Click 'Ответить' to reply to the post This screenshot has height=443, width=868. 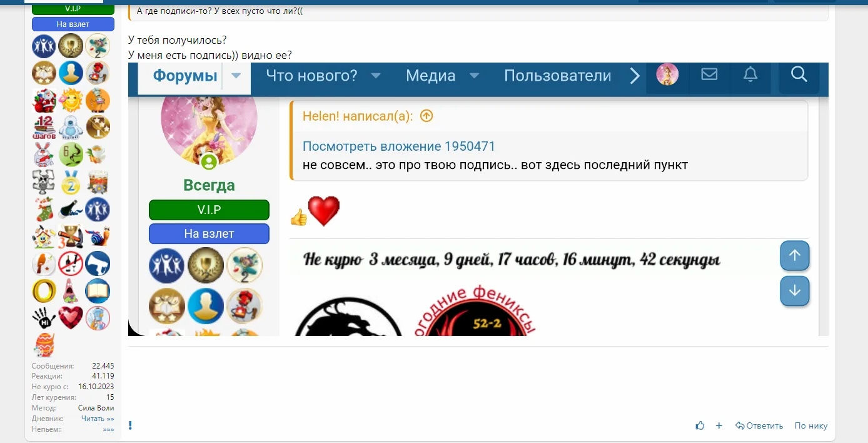tap(759, 425)
